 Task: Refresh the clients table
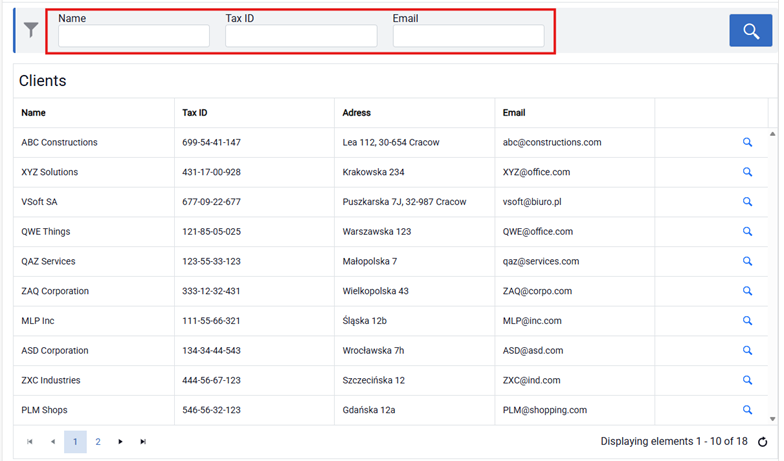point(762,442)
